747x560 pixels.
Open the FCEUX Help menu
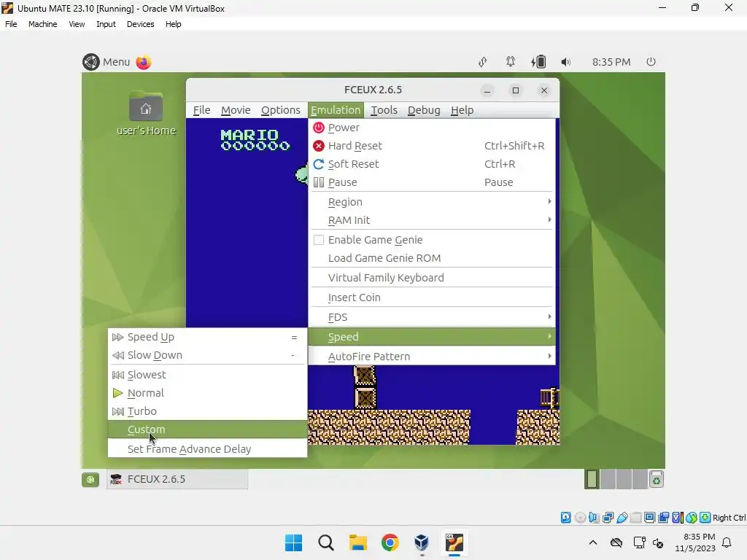pos(462,110)
